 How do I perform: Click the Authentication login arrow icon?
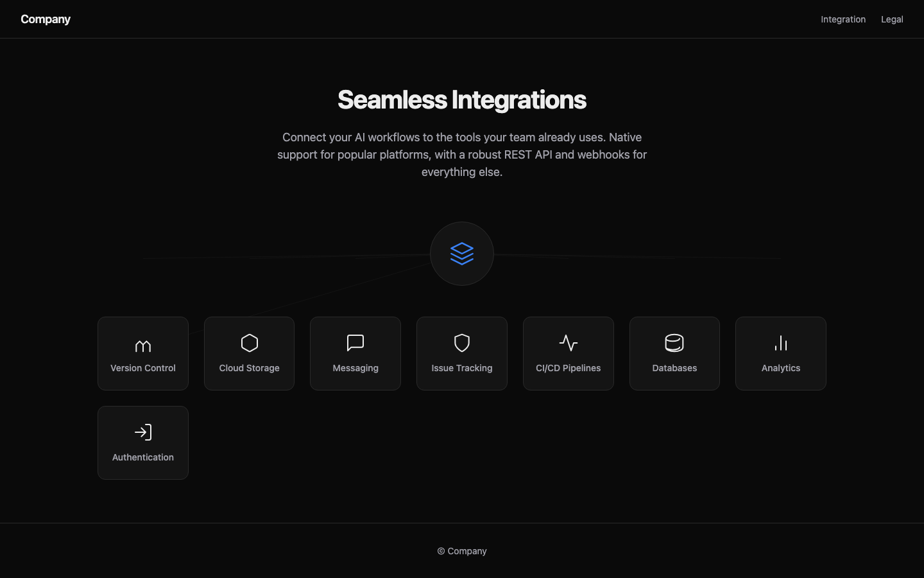(x=143, y=432)
